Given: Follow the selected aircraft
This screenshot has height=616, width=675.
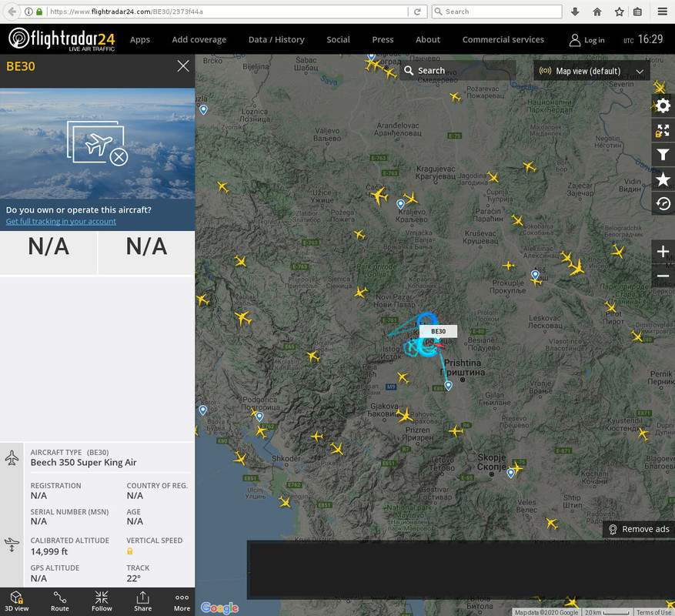Looking at the screenshot, I should point(102,601).
